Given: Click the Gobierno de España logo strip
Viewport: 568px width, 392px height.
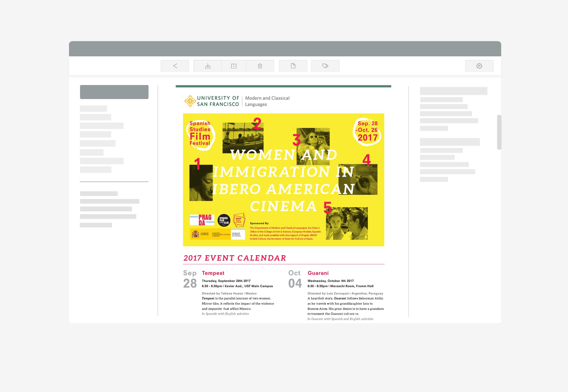Looking at the screenshot, I should [217, 234].
